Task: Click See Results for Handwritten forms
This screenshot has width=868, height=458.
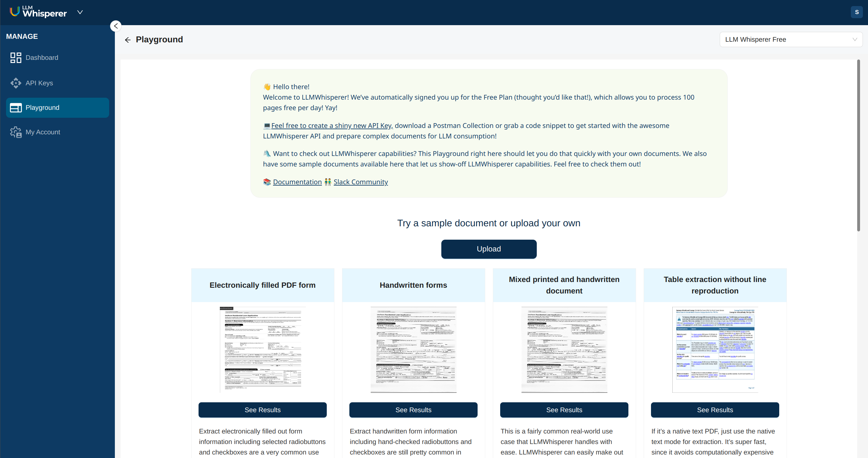Action: pyautogui.click(x=413, y=409)
